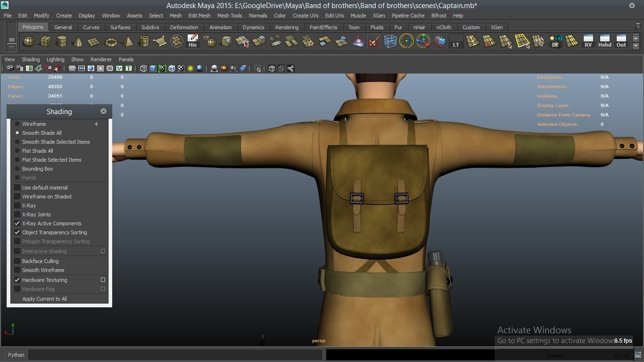Open the Hshd Hypershade shelf icon
This screenshot has width=644, height=362.
(604, 41)
